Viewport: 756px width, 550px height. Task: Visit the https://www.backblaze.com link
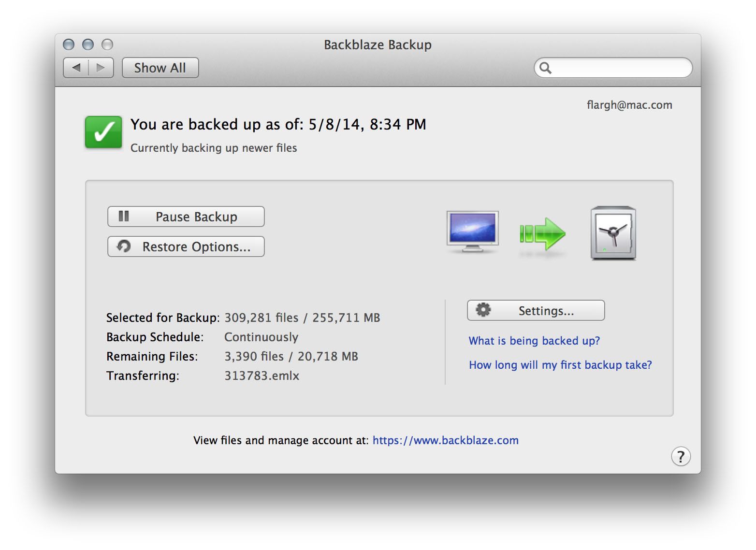point(445,440)
